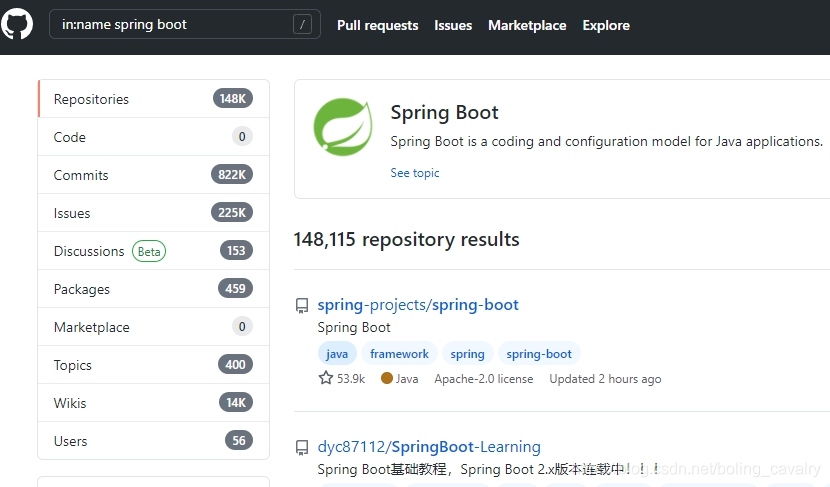Click the slash shortcut icon in search box
This screenshot has height=487, width=830.
pyautogui.click(x=302, y=24)
